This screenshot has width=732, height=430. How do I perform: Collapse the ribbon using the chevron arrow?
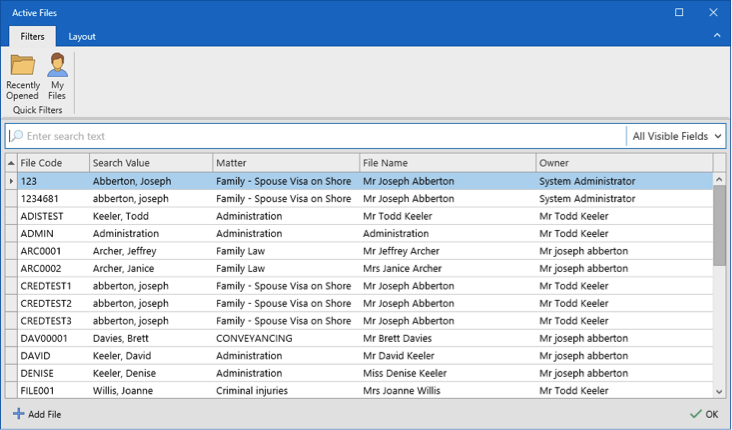tap(717, 36)
